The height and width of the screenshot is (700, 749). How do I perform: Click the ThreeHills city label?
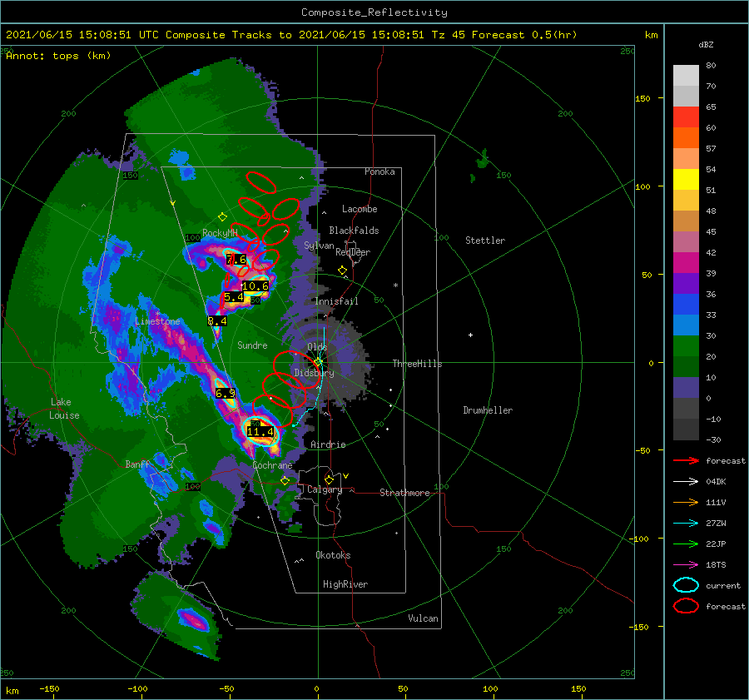[417, 364]
